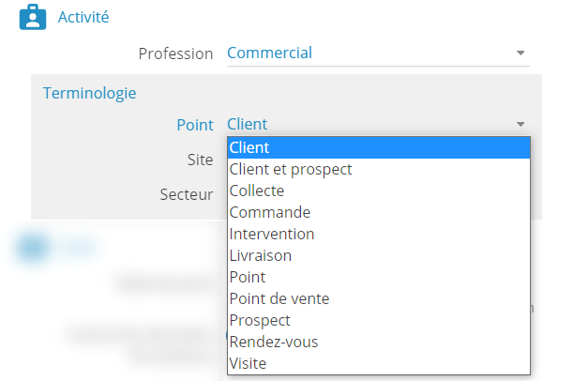Select the Point option in list

pos(379,277)
